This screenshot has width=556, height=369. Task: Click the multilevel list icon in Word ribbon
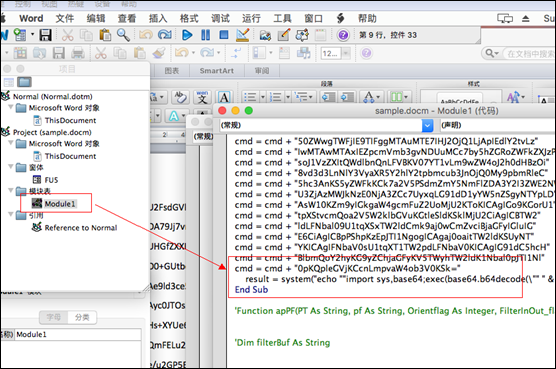pyautogui.click(x=301, y=97)
